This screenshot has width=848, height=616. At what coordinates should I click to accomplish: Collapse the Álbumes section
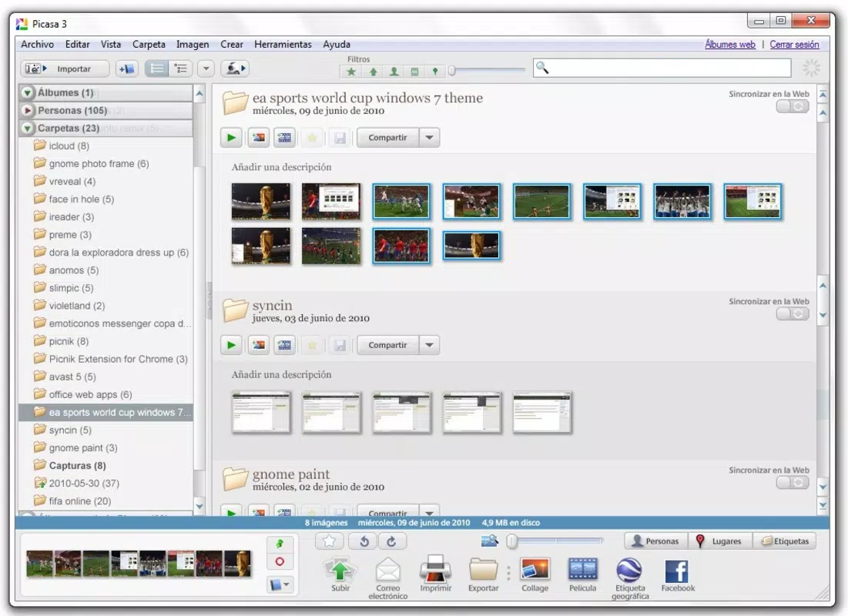coord(27,92)
